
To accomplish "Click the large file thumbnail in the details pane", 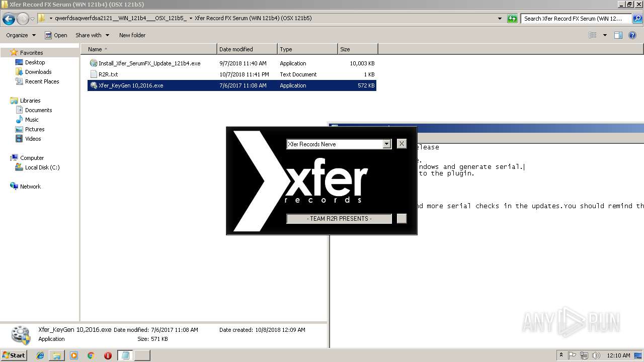I will [x=21, y=335].
